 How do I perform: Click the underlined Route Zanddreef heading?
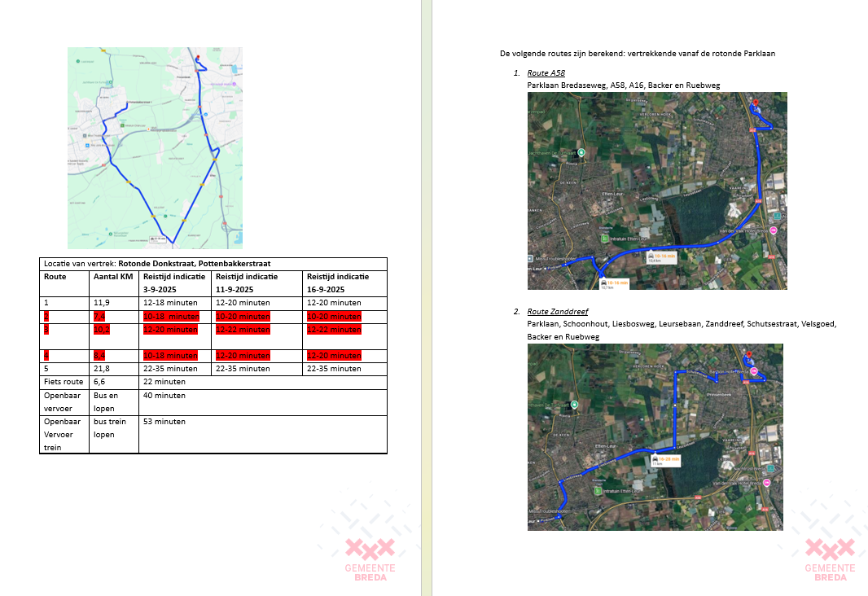pos(557,312)
